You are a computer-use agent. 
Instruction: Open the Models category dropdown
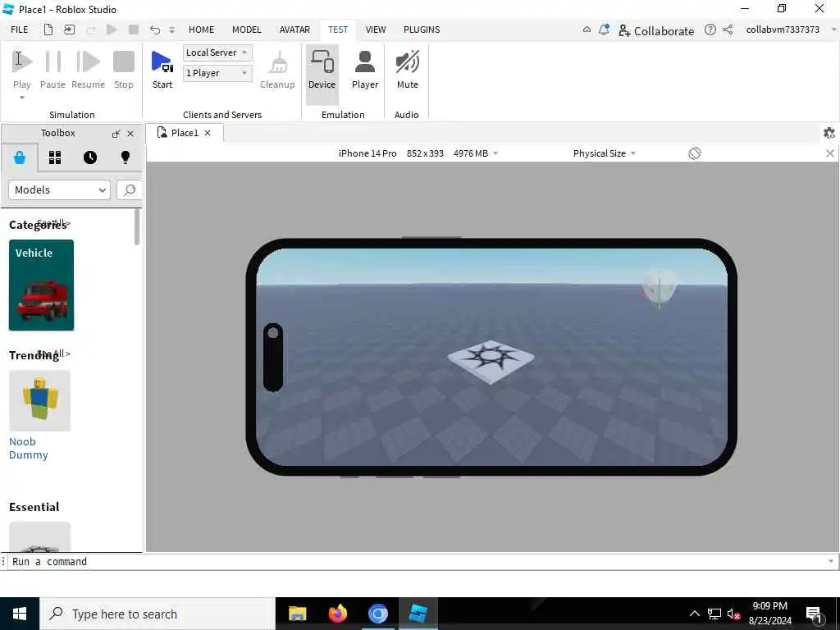point(59,189)
